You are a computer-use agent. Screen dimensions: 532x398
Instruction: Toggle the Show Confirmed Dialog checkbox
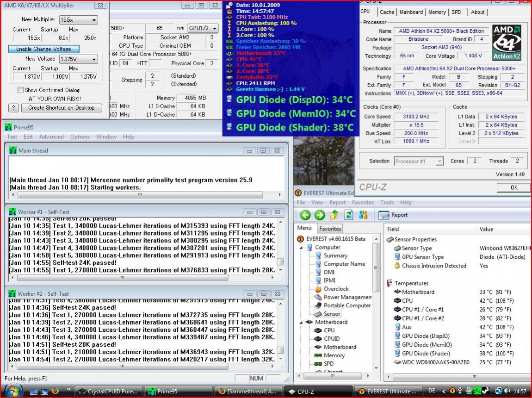click(20, 90)
